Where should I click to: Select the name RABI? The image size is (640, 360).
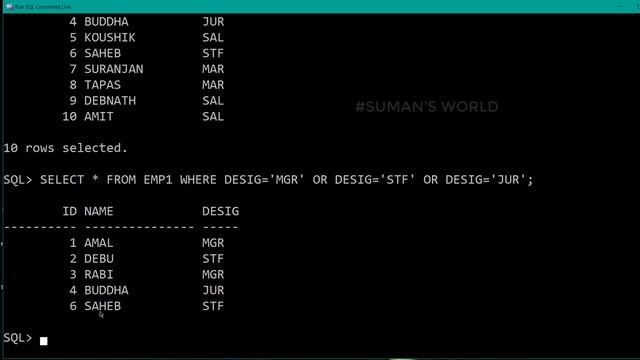99,275
